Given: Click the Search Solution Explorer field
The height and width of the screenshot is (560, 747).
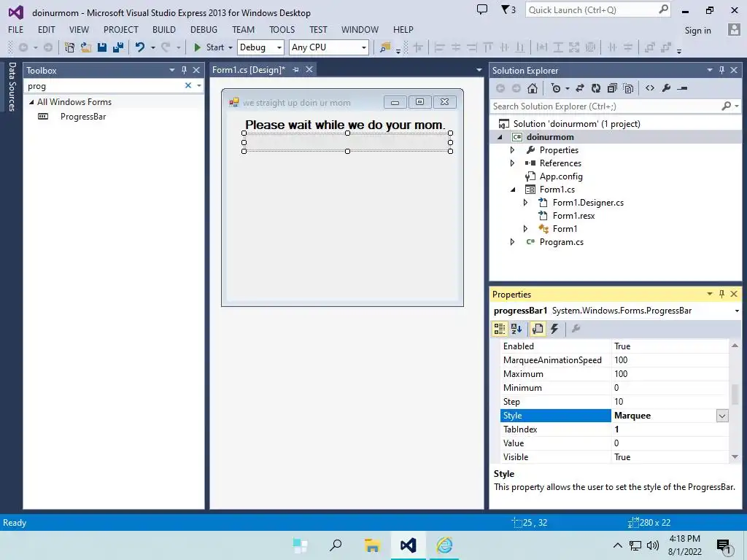Looking at the screenshot, I should (606, 106).
